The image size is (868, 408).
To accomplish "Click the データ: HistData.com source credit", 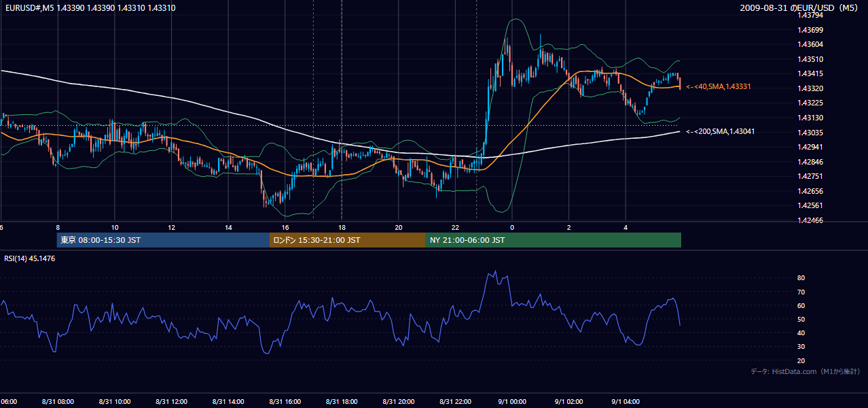I will (x=806, y=371).
